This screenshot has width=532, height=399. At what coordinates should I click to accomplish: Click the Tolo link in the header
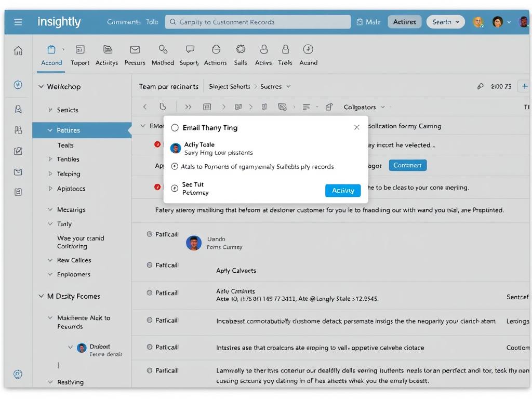[152, 22]
